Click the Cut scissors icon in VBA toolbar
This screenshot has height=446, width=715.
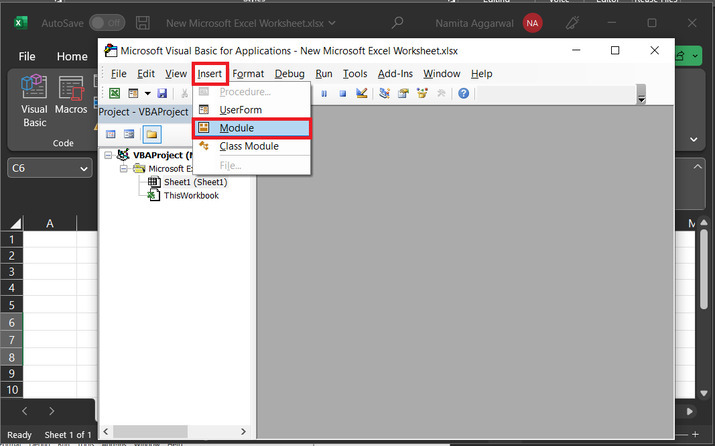point(185,93)
